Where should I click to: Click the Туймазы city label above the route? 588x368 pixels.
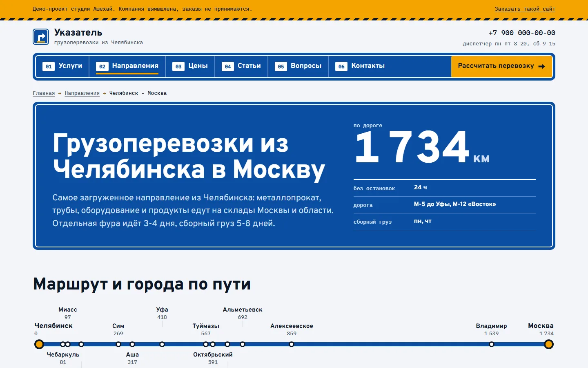tap(206, 326)
